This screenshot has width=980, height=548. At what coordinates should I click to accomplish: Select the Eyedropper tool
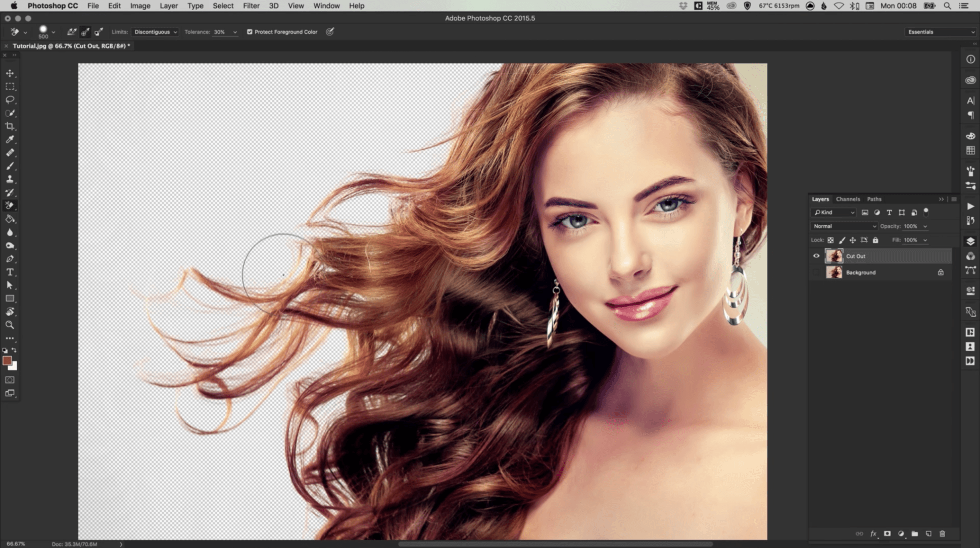point(10,139)
